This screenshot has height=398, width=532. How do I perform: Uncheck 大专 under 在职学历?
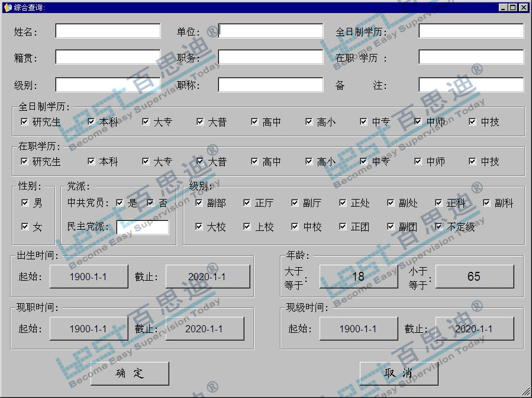tap(146, 161)
